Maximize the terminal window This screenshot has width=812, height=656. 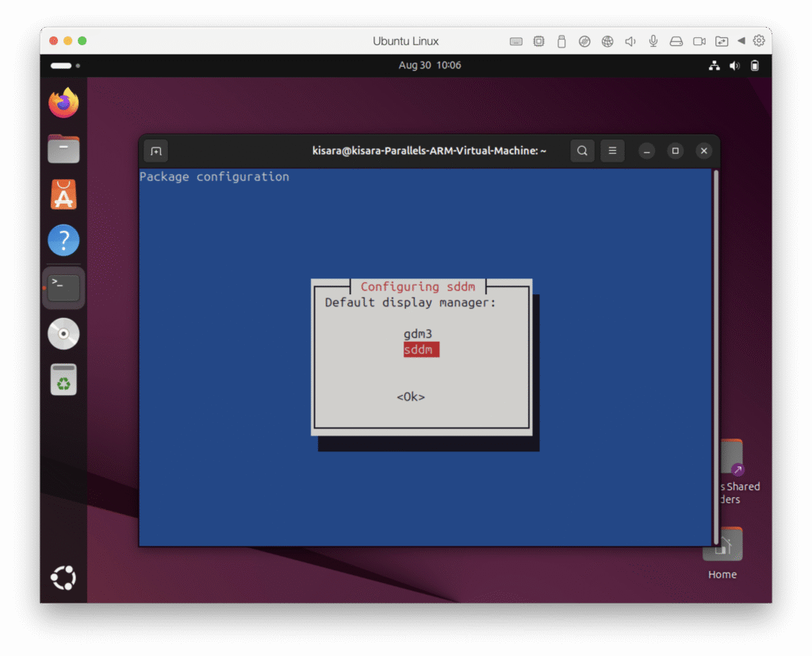pos(676,151)
